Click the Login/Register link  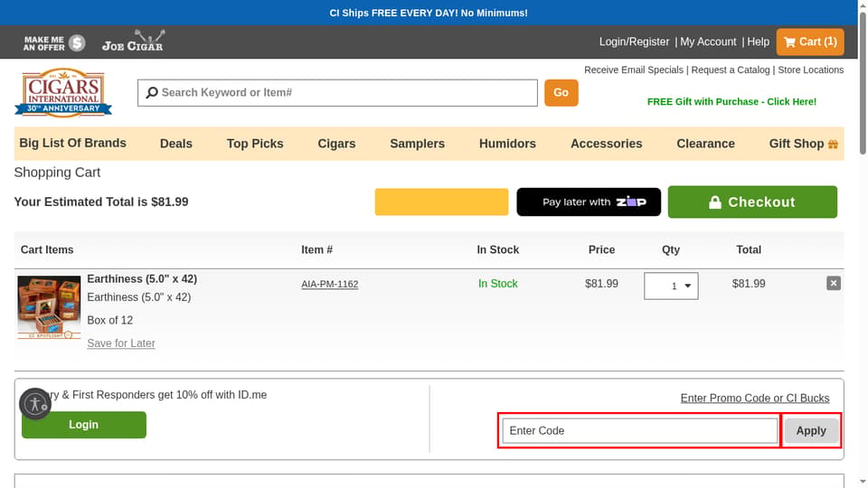634,42
